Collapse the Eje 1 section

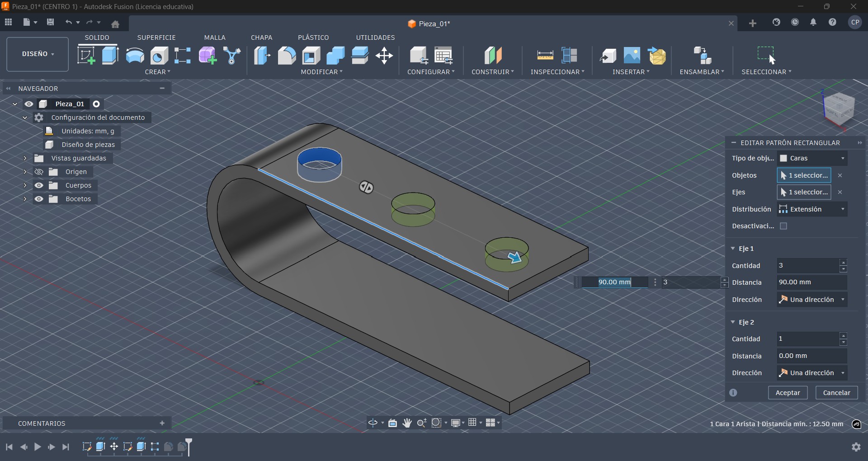coord(733,248)
